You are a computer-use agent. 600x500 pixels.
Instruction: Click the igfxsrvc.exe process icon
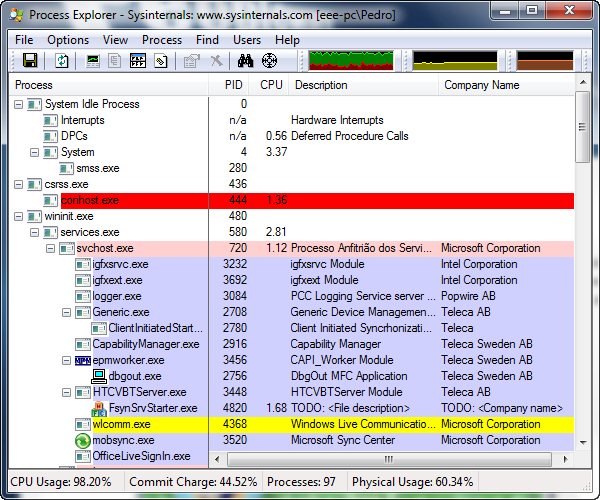click(83, 264)
